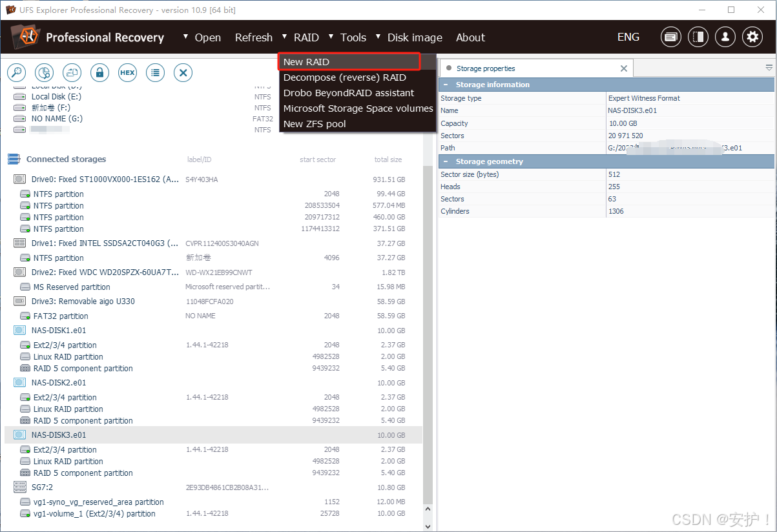Image resolution: width=777 pixels, height=532 pixels.
Task: Click the drive icon beside Drive2 WDC
Action: click(x=20, y=272)
